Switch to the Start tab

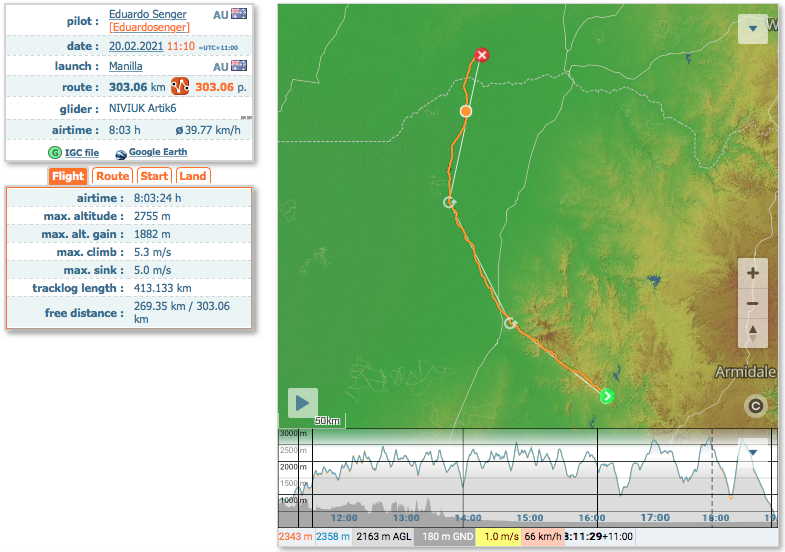[x=154, y=176]
